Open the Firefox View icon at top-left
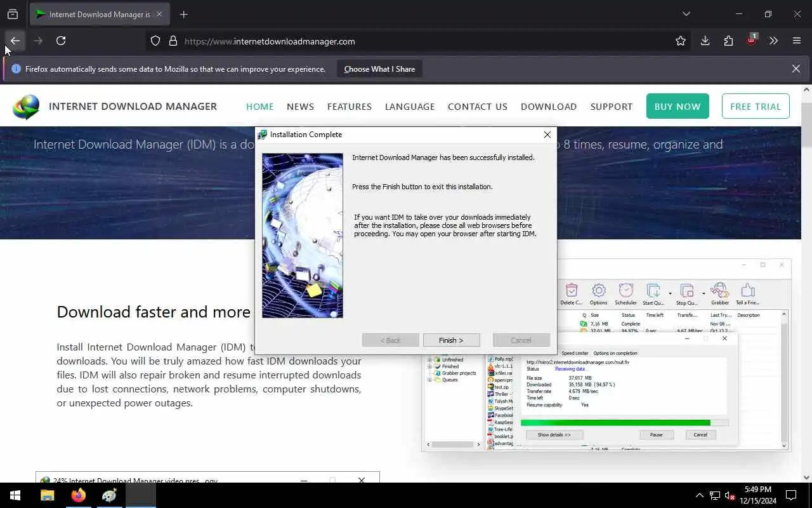The image size is (812, 508). point(13,14)
